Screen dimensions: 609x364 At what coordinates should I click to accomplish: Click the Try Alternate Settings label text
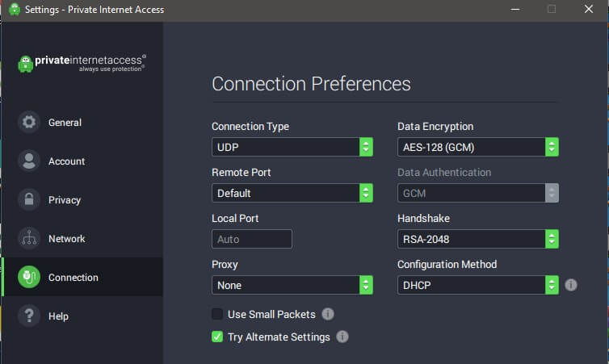279,337
